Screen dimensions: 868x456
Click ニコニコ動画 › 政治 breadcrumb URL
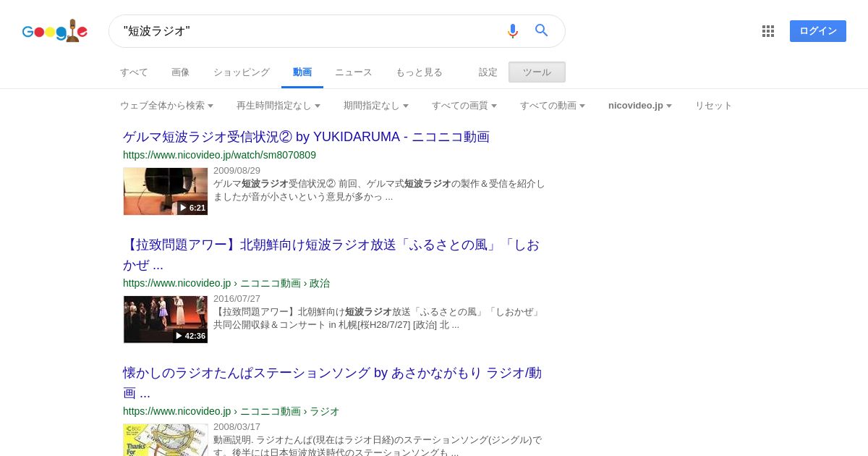[226, 283]
